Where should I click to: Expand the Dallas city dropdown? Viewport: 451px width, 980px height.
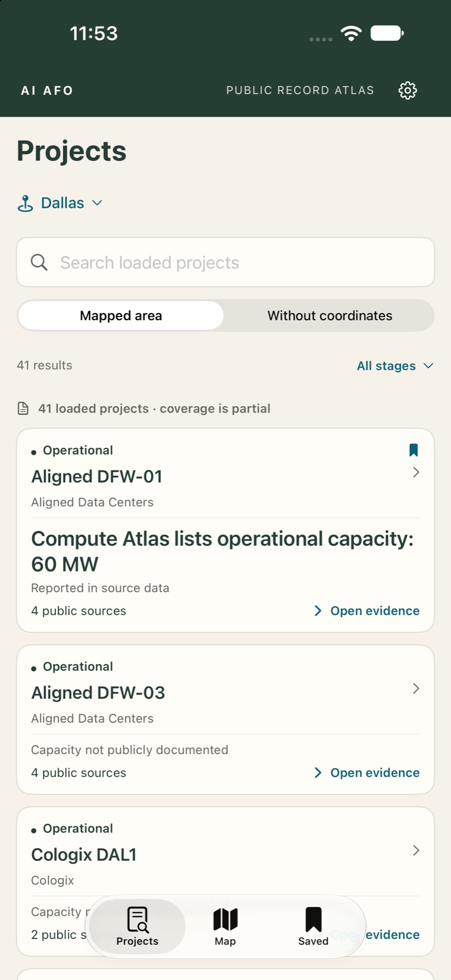point(60,203)
